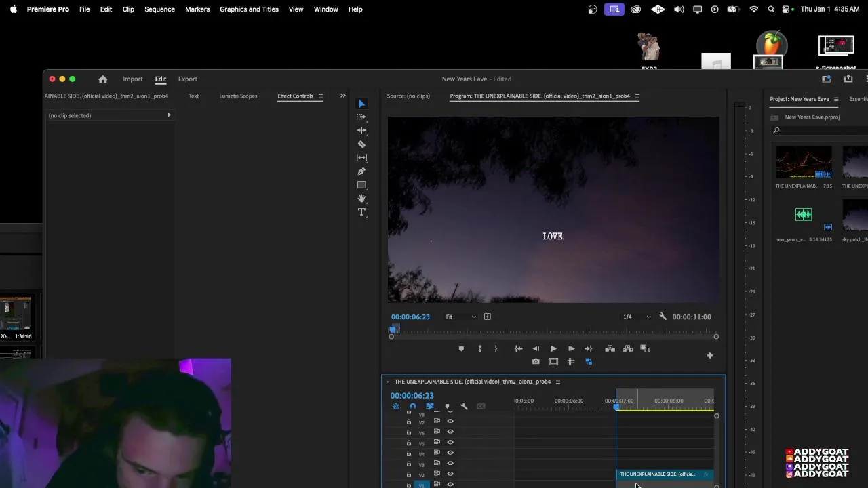Open the Graphics and Titles menu
The height and width of the screenshot is (488, 868).
[249, 9]
